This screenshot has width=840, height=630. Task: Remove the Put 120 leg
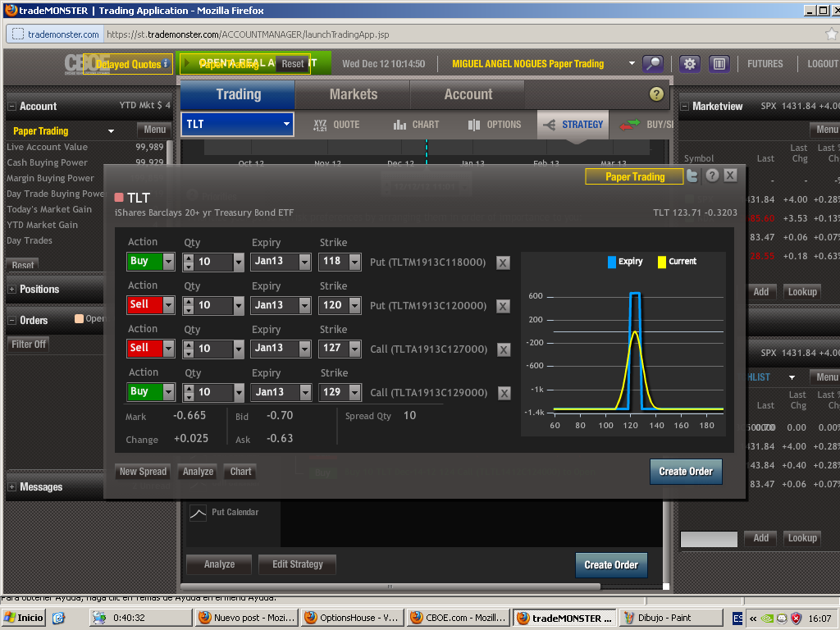503,306
